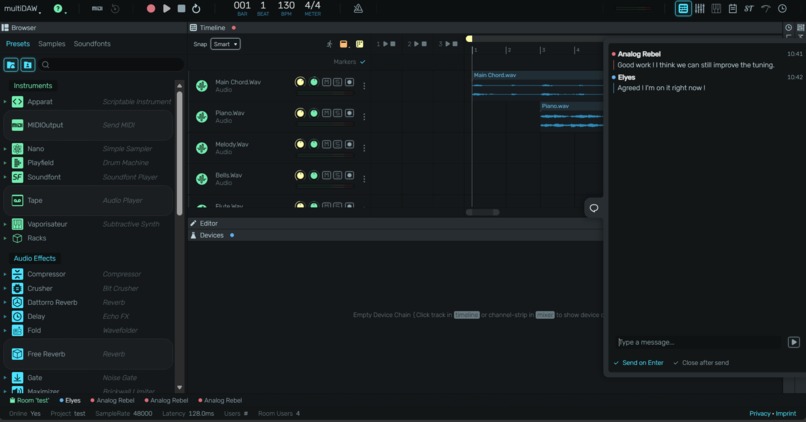806x422 pixels.
Task: Switch to the Presets tab
Action: 18,44
